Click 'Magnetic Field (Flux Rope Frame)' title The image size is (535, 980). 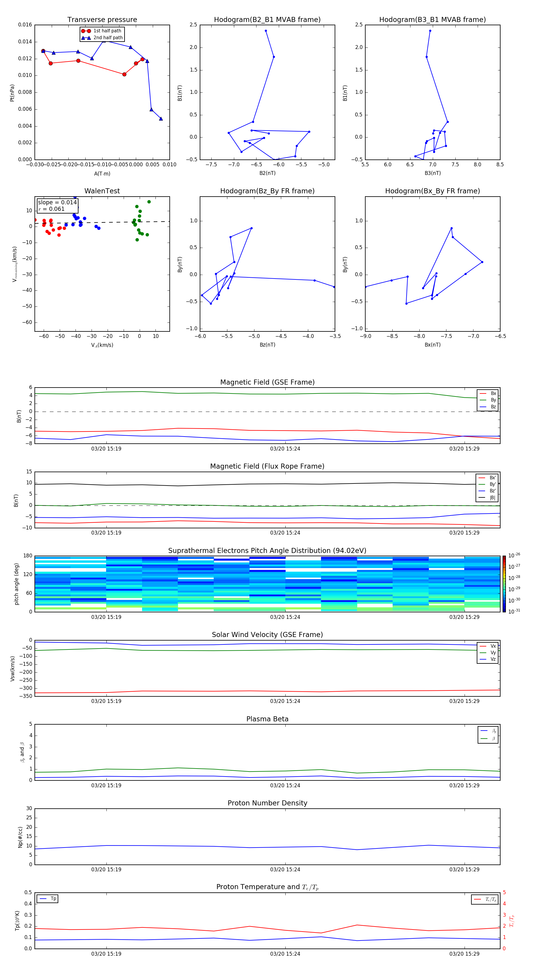point(267,467)
